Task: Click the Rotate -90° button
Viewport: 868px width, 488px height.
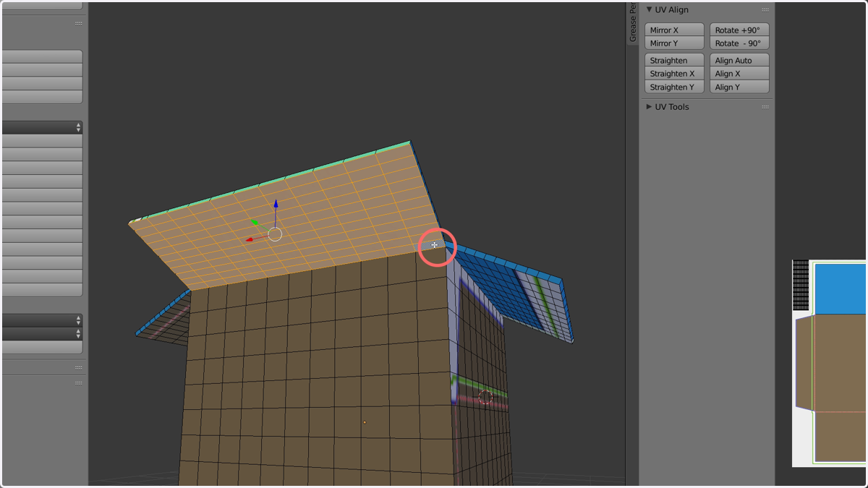Action: 739,43
